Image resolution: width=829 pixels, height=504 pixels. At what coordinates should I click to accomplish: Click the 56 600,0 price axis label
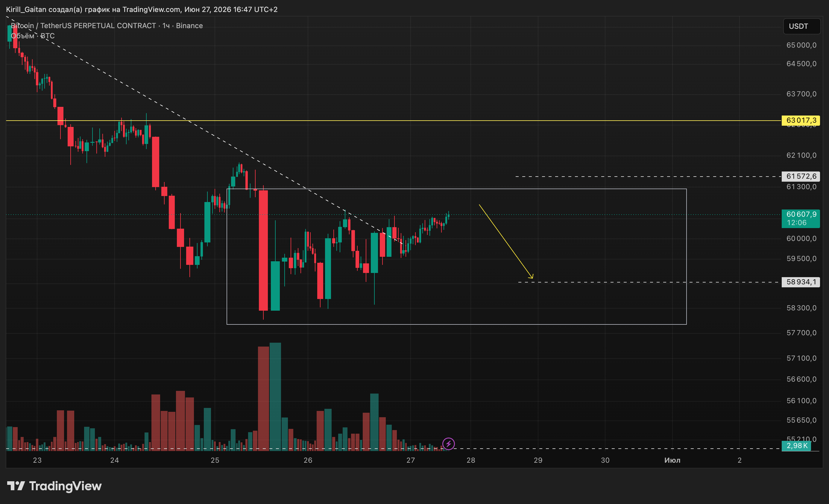click(801, 379)
